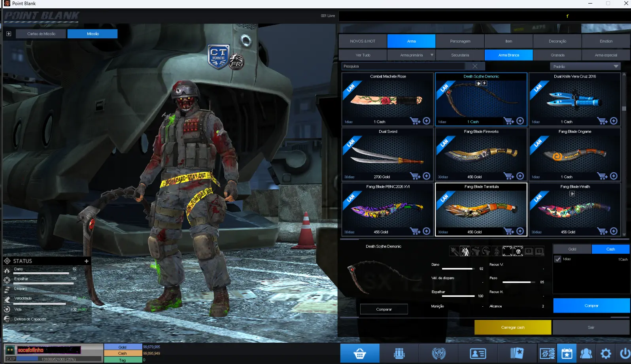Switch to the NOVOS & HOT tab

(363, 41)
